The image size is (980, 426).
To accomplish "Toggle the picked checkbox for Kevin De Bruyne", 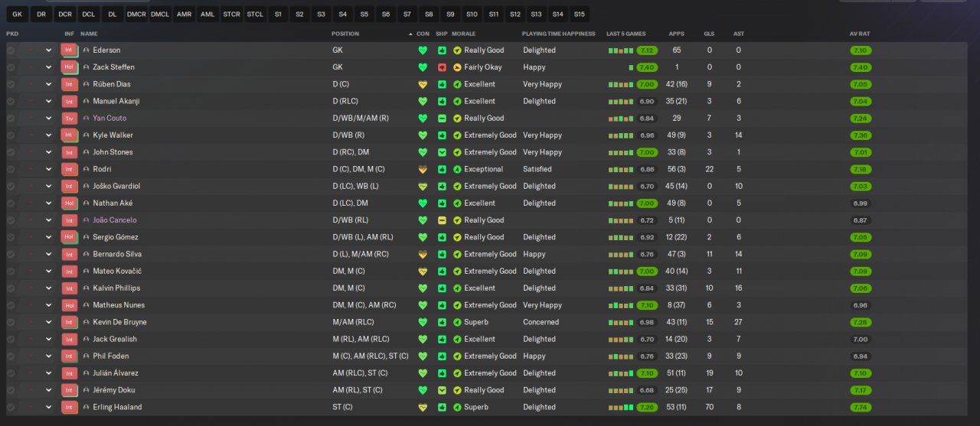I will [x=11, y=322].
